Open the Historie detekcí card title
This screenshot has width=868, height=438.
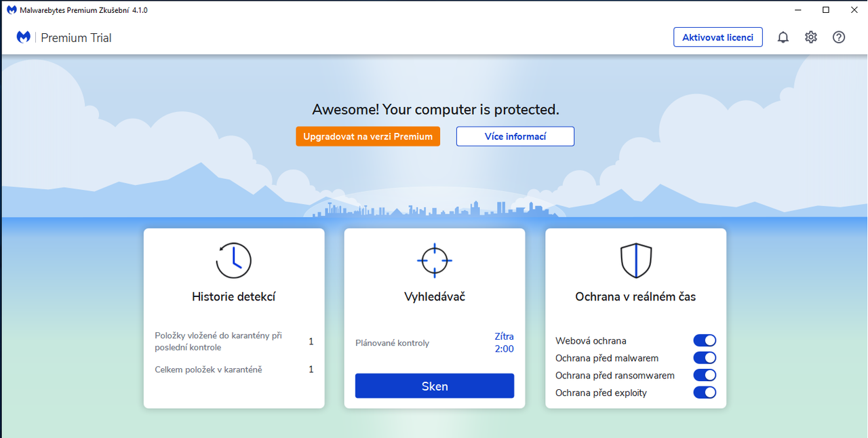click(234, 296)
